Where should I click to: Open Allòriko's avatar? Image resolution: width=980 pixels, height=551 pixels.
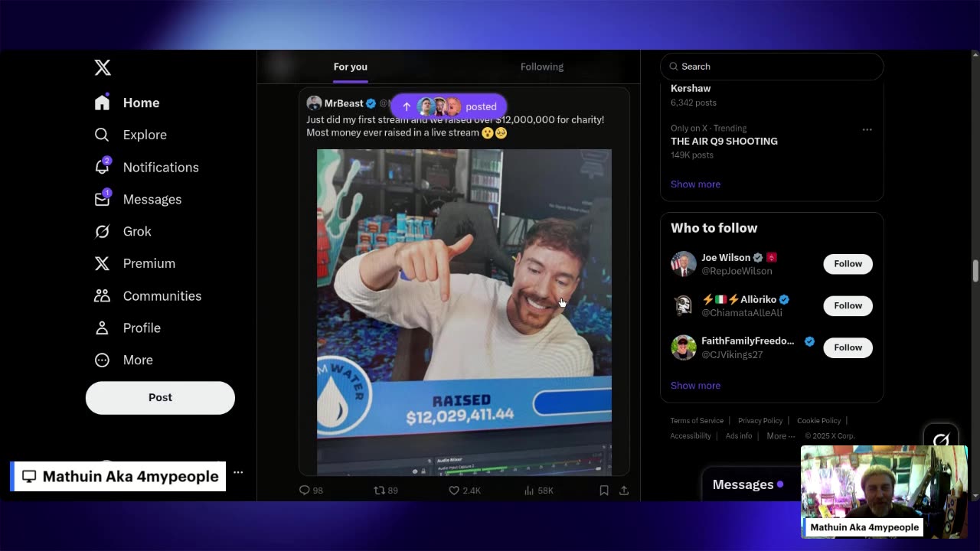(x=684, y=305)
